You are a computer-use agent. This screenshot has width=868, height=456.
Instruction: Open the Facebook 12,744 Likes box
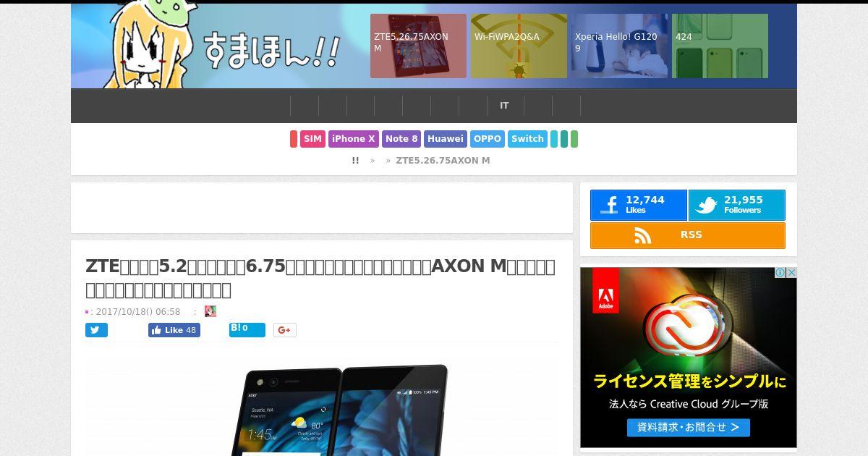[x=639, y=206]
